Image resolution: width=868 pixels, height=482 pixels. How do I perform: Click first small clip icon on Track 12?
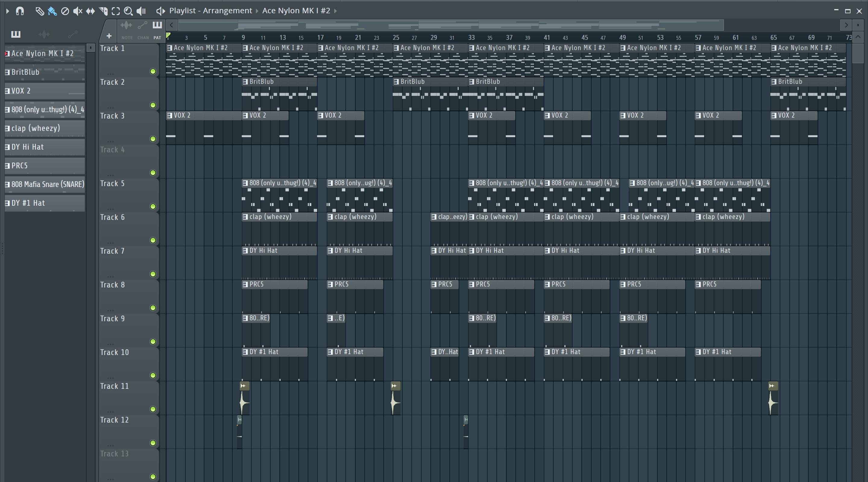click(x=239, y=420)
